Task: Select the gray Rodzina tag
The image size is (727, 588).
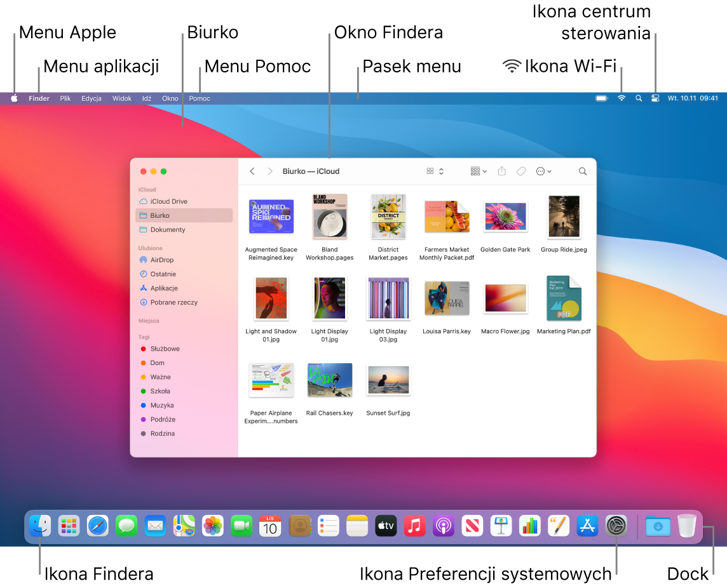Action: pos(184,433)
